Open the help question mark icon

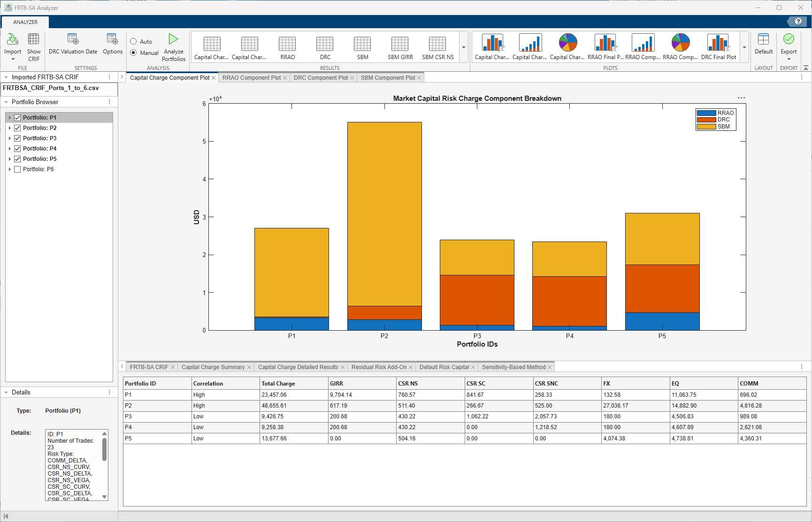[x=798, y=22]
